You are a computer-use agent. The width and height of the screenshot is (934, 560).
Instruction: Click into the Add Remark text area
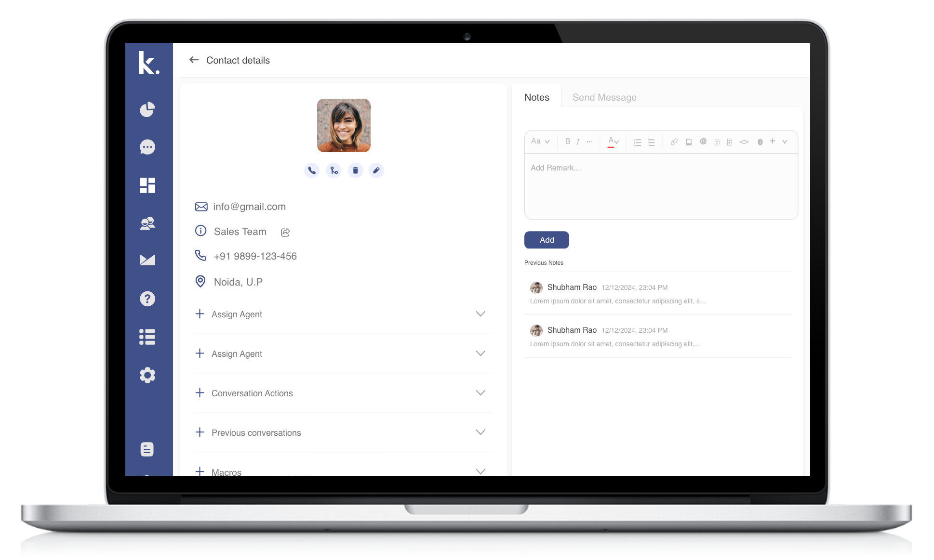tap(661, 186)
